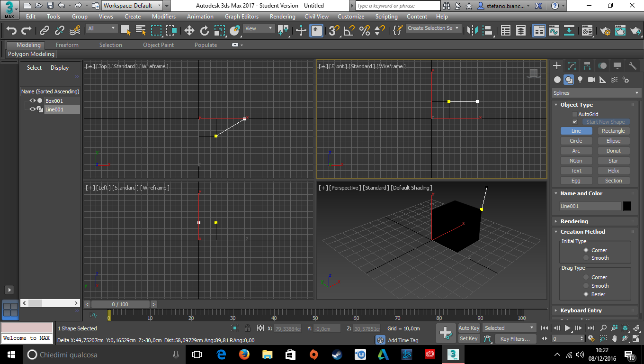Click the Bind to Space Warp icon
The image size is (644, 364).
[x=75, y=31]
